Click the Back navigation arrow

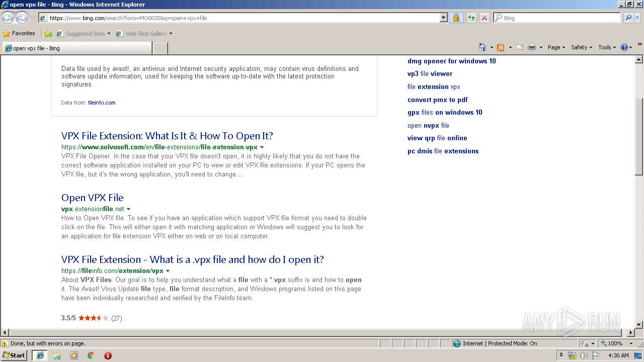pyautogui.click(x=8, y=18)
